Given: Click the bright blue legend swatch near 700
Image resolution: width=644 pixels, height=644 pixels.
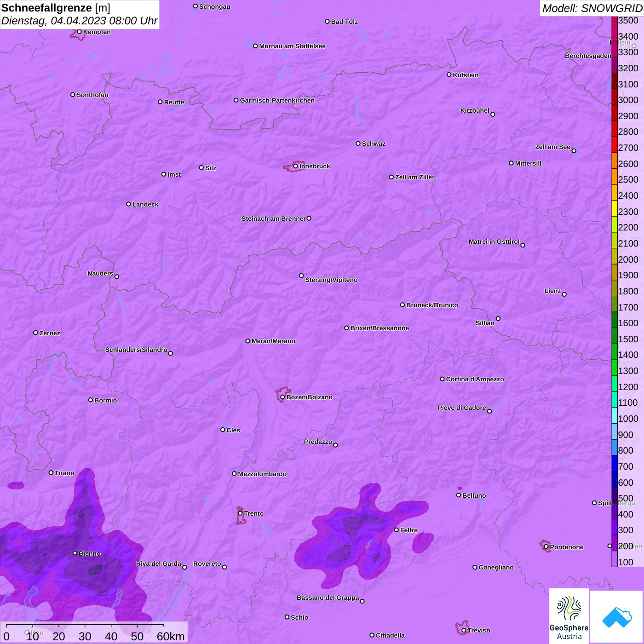Looking at the screenshot, I should tap(615, 463).
